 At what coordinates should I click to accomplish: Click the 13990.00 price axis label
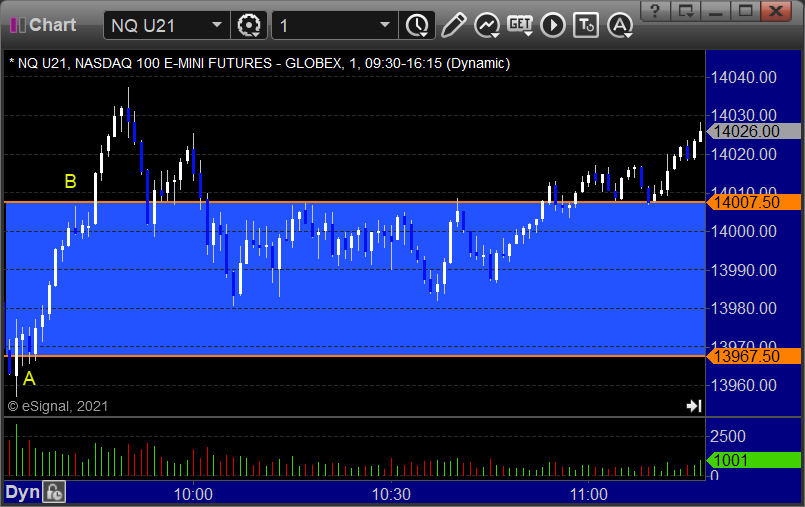tap(743, 270)
